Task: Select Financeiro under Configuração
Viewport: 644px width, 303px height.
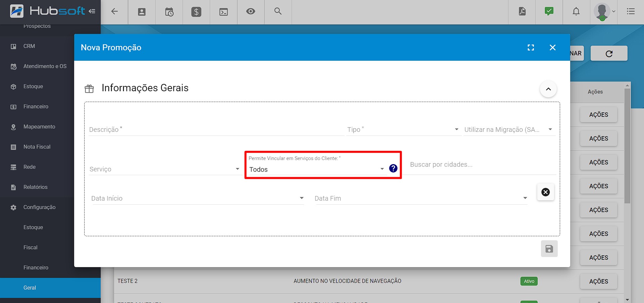Action: (36, 268)
